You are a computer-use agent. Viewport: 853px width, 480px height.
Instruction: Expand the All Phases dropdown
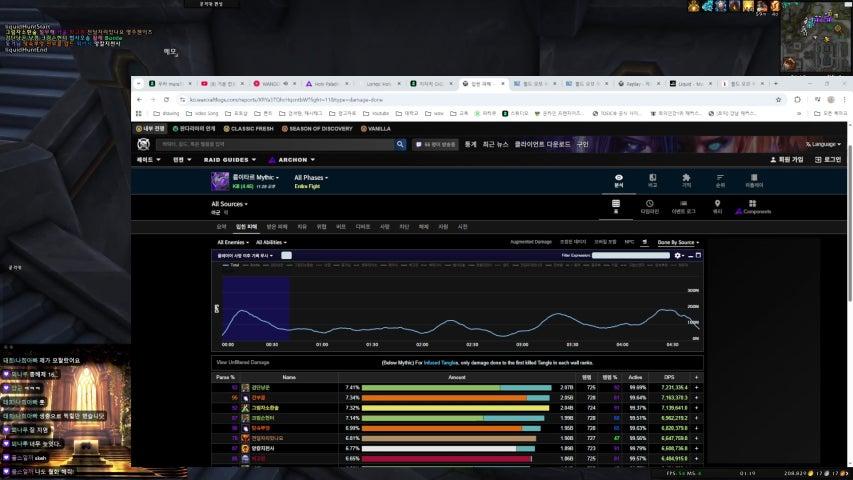311,177
